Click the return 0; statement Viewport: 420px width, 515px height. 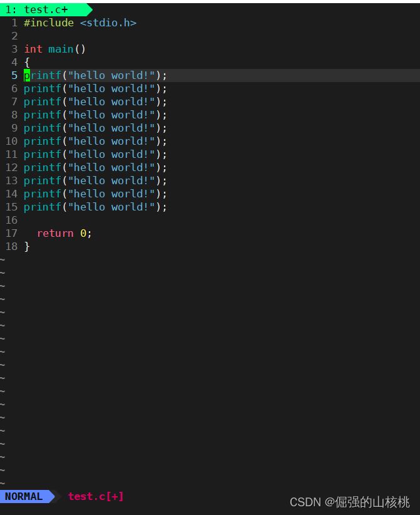tap(64, 233)
